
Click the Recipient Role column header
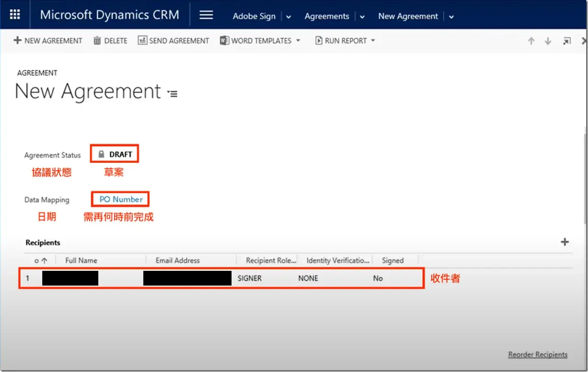click(271, 260)
